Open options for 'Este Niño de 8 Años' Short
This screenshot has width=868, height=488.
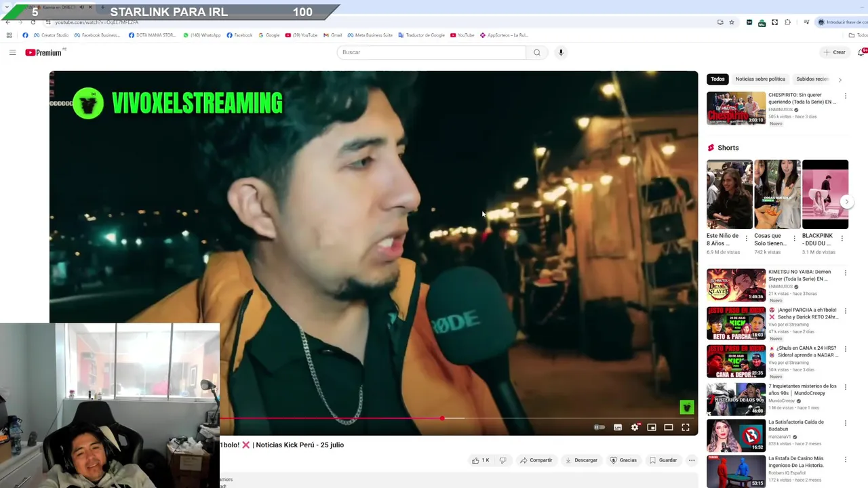pos(747,239)
